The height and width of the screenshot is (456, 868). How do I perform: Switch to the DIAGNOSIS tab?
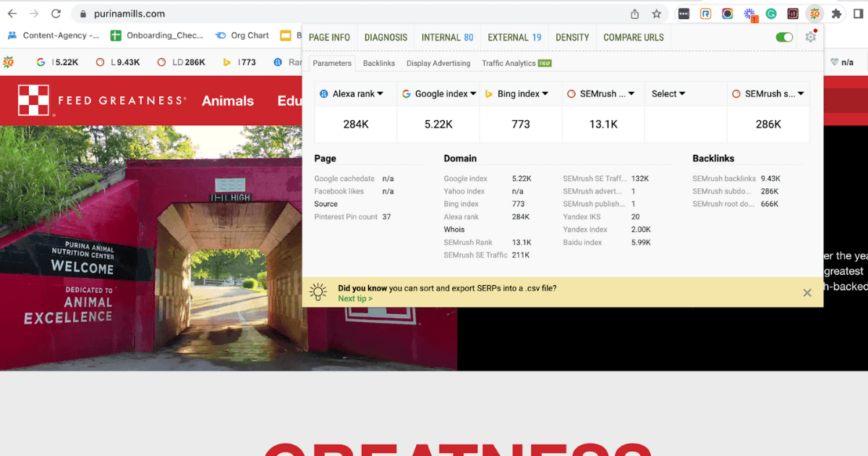(386, 37)
